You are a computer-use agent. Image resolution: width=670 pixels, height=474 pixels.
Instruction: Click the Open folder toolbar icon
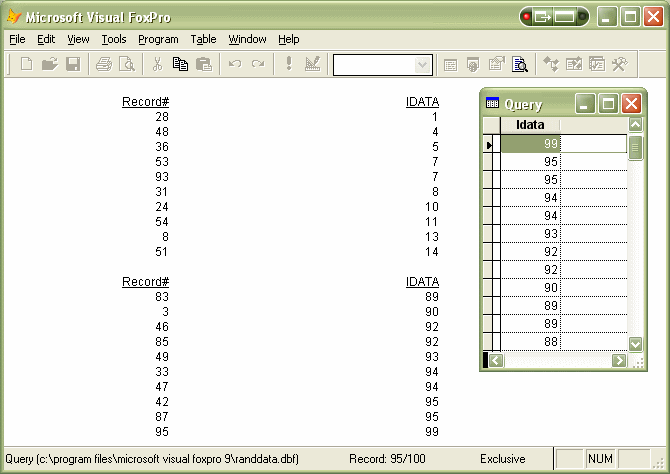(49, 64)
